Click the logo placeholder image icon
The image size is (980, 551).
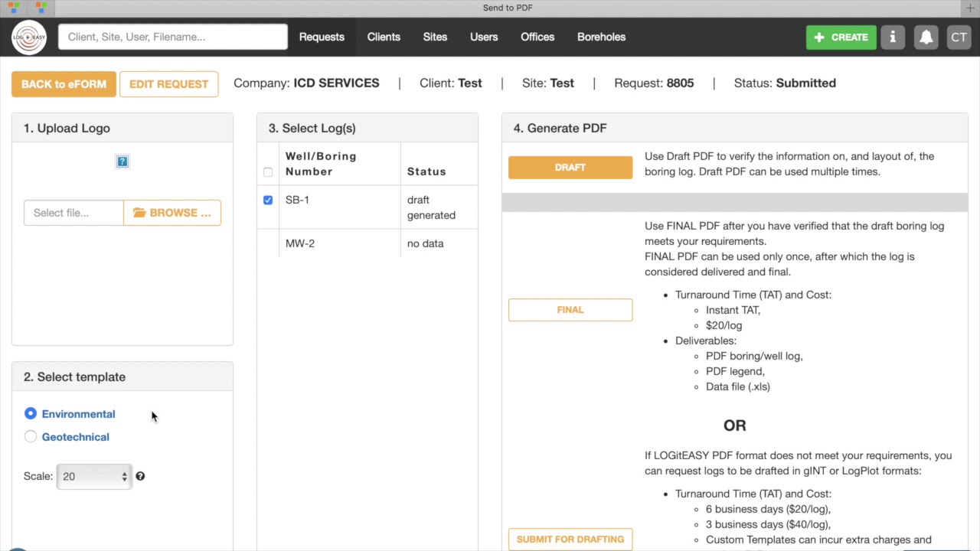[x=122, y=161]
